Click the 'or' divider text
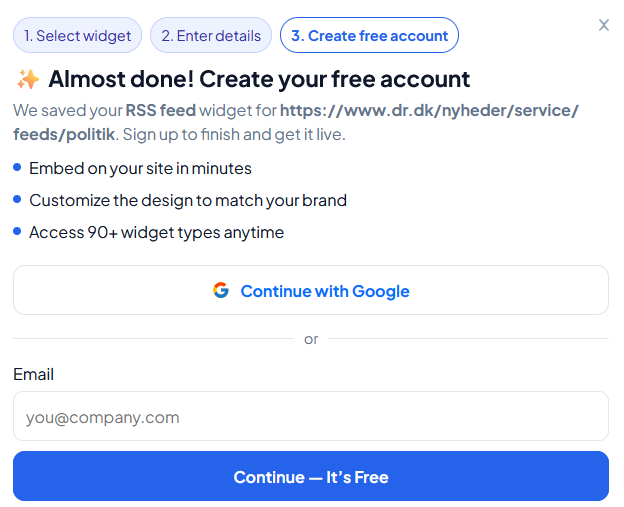This screenshot has height=507, width=624. tap(311, 339)
